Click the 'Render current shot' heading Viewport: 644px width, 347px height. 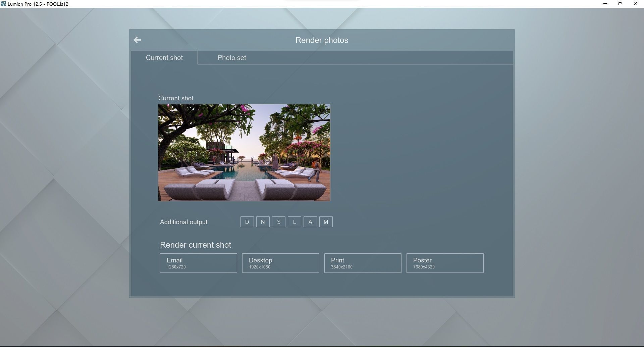tap(196, 245)
